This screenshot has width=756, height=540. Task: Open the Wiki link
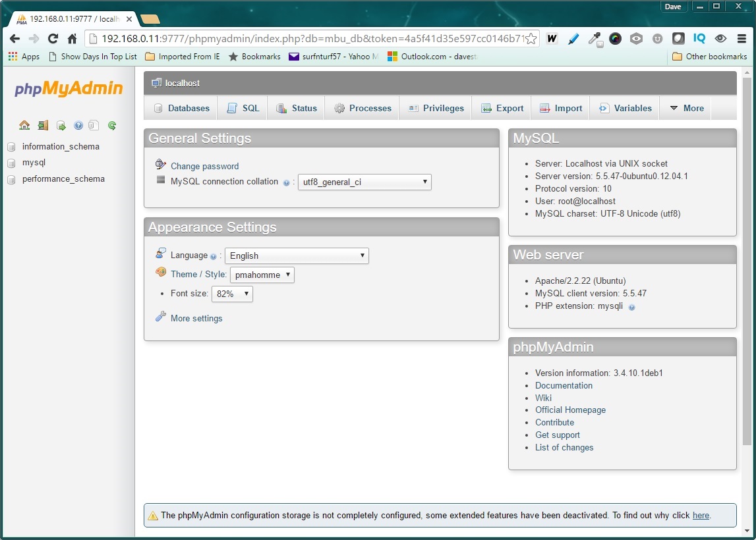[543, 398]
